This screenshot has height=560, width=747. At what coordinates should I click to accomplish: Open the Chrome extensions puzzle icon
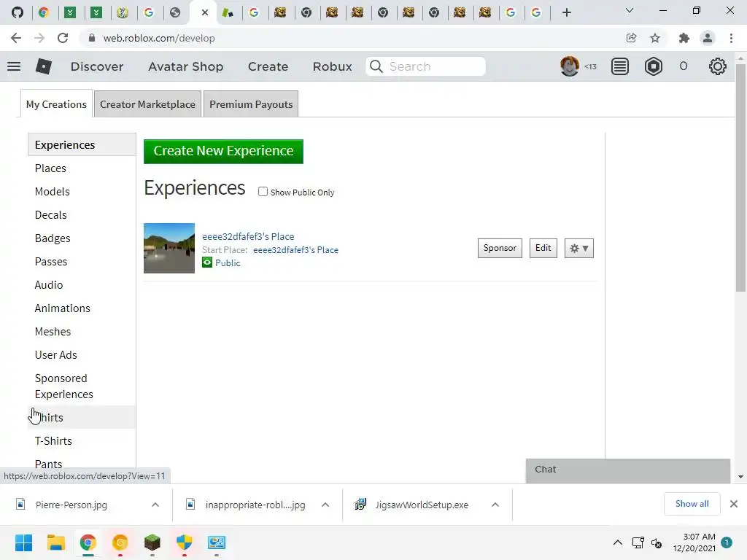coord(684,38)
